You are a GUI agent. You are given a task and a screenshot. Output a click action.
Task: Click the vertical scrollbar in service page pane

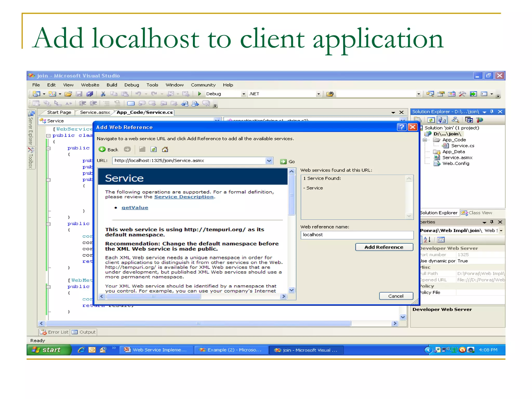291,230
